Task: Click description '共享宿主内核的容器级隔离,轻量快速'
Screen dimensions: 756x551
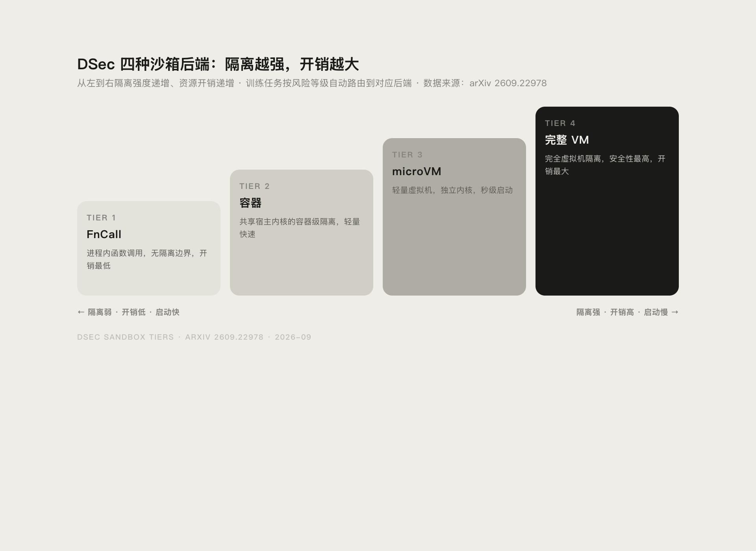Action: coord(300,228)
